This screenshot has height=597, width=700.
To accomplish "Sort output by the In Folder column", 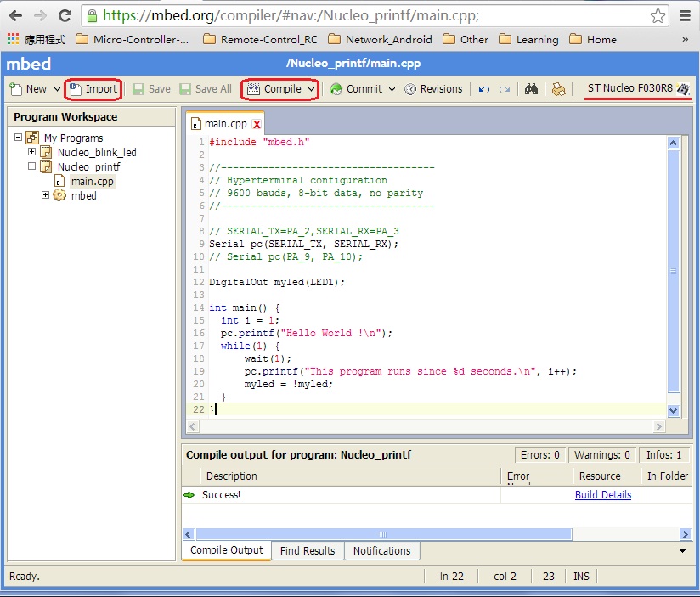I will click(667, 476).
